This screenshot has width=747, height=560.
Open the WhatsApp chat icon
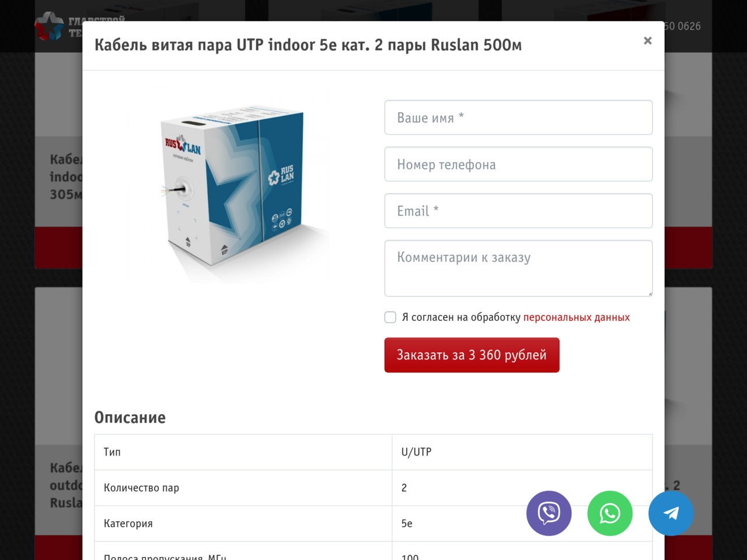(x=610, y=513)
